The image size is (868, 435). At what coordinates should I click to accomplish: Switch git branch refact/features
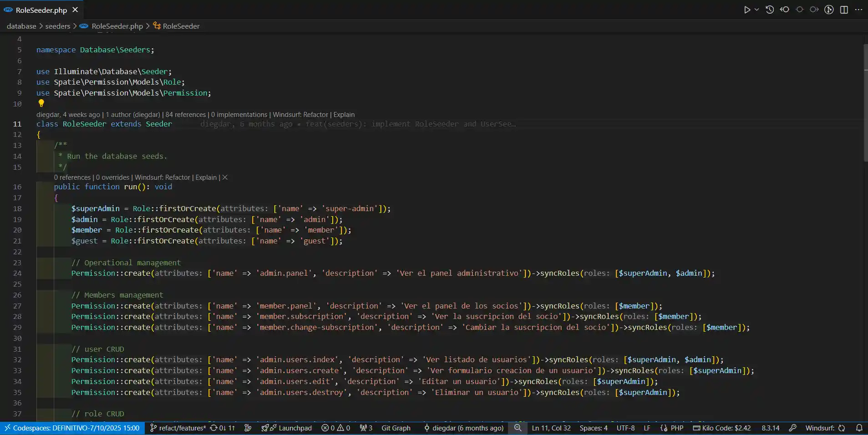point(178,428)
